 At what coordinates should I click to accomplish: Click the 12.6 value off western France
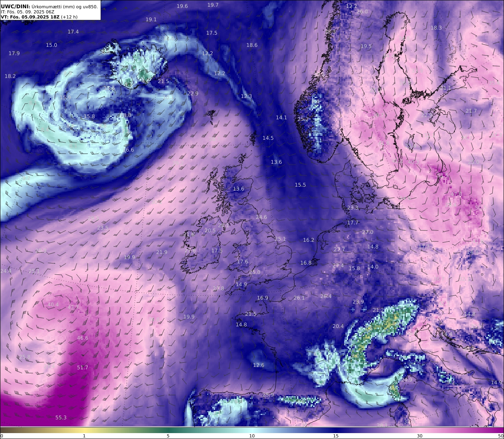(x=258, y=365)
